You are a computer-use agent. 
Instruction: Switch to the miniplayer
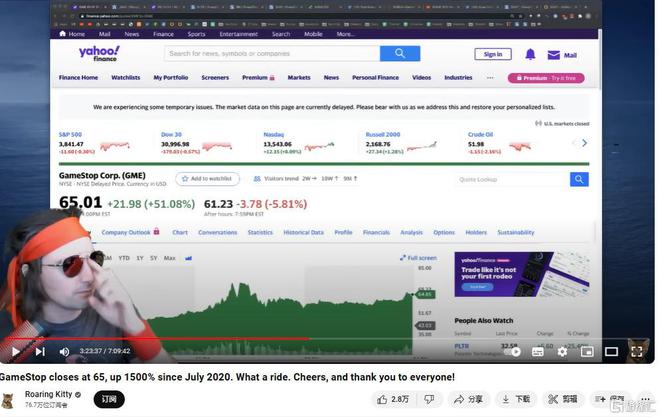pyautogui.click(x=587, y=352)
